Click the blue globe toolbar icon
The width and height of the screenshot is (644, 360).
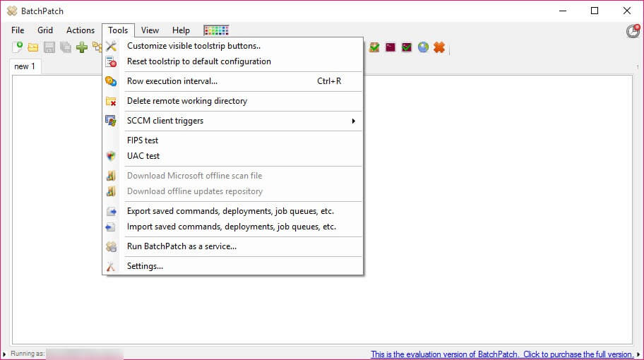click(x=423, y=47)
